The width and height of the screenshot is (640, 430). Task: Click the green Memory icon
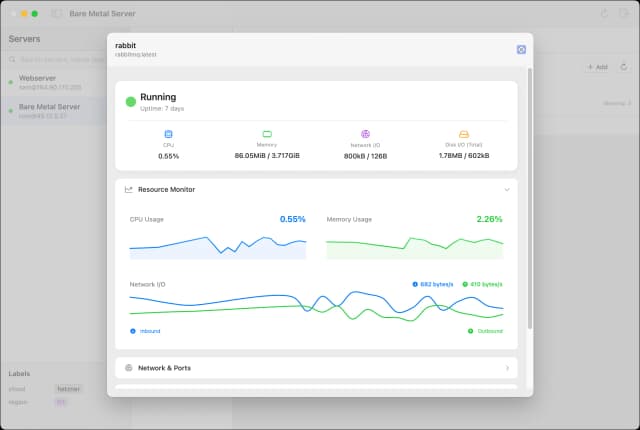point(267,134)
